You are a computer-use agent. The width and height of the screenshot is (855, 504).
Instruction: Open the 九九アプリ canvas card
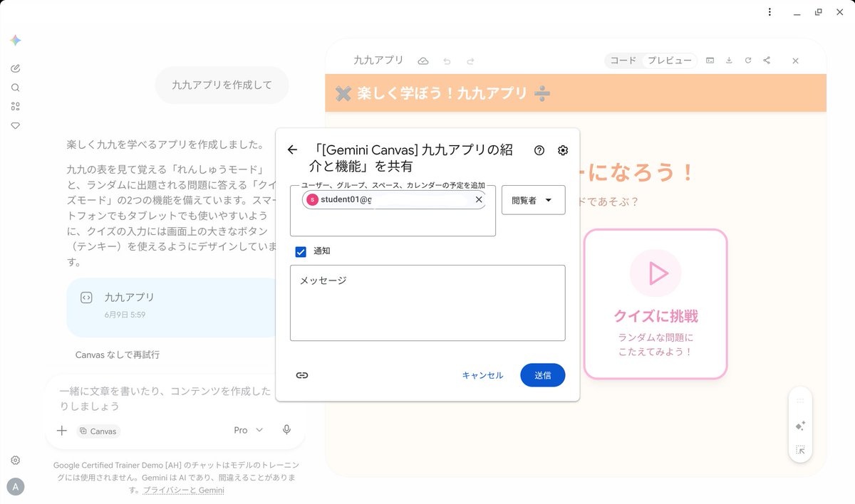[x=171, y=306]
